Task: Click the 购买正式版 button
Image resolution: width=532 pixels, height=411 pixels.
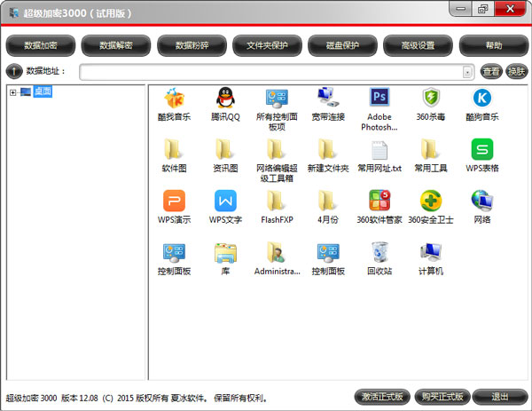Action: (x=442, y=397)
